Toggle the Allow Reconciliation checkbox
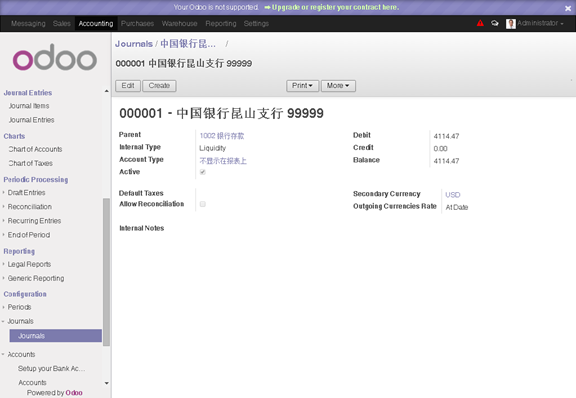The height and width of the screenshot is (398, 576). [x=202, y=204]
